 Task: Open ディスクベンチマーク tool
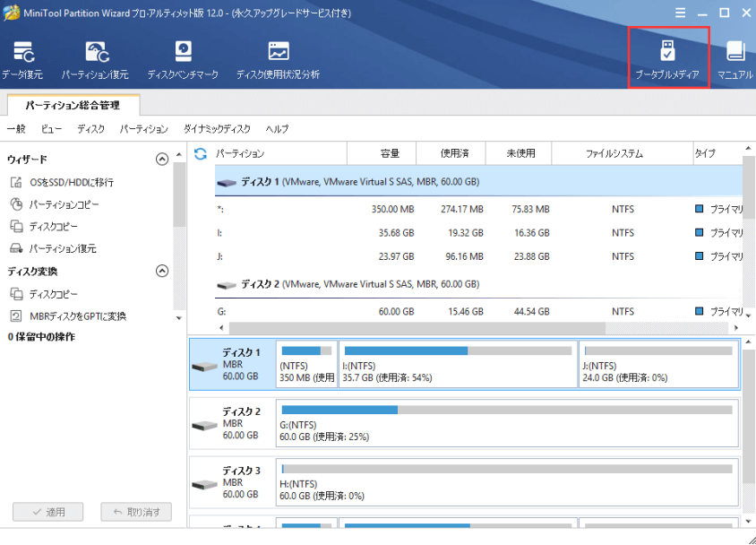tap(183, 60)
